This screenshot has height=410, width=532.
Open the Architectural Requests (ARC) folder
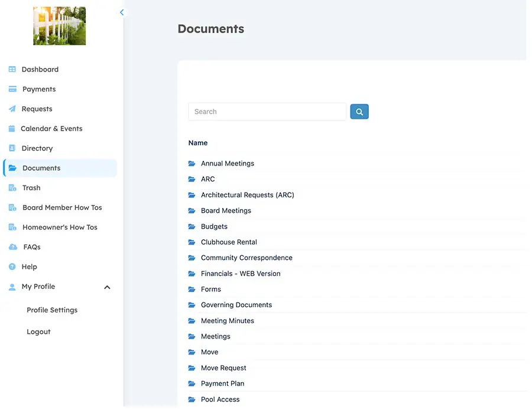click(x=247, y=195)
